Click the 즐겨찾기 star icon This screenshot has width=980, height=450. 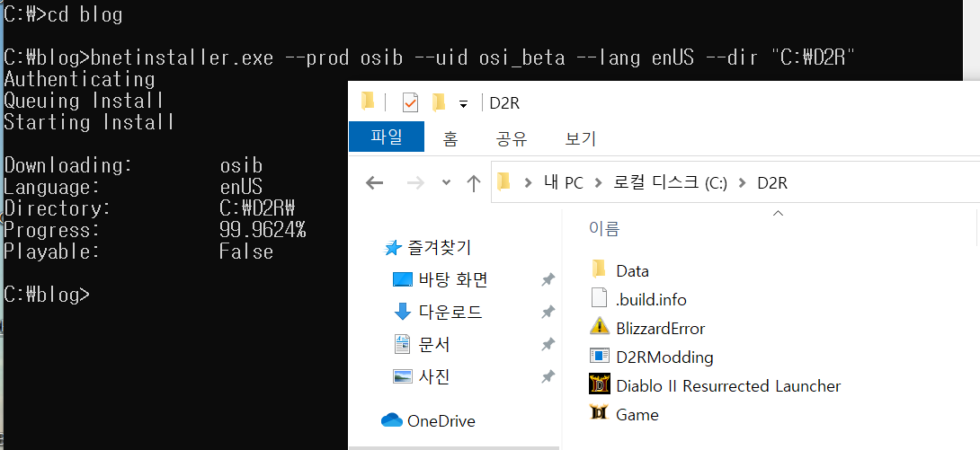coord(392,249)
